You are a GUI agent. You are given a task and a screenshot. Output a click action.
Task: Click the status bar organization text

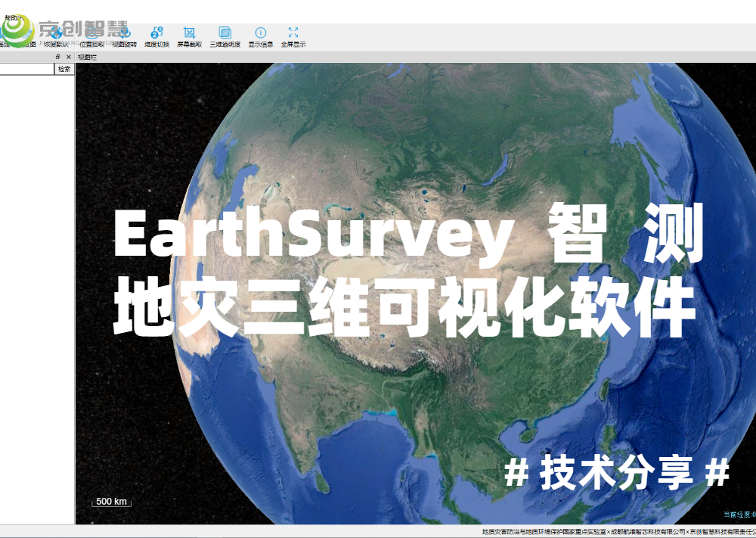[x=618, y=532]
